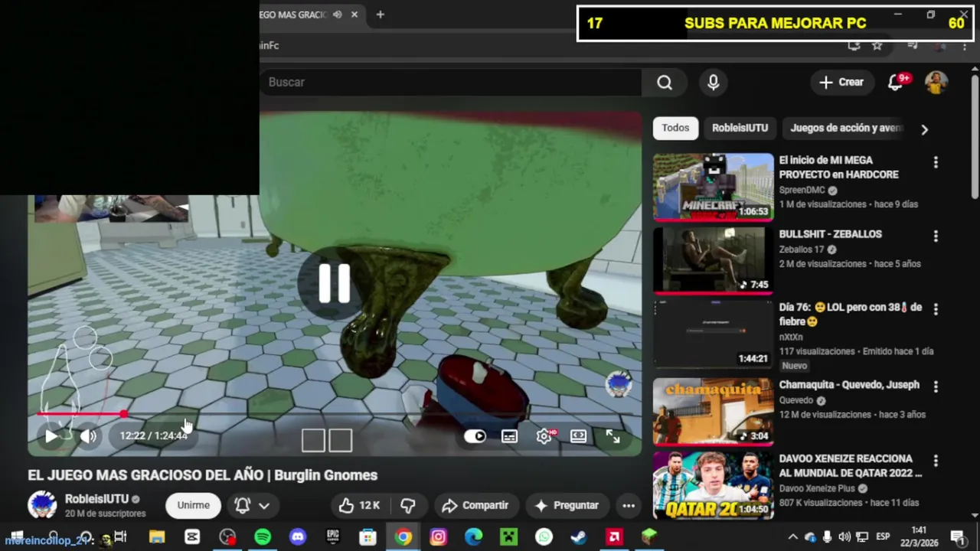The image size is (980, 551).
Task: Enter fullscreen with the player's fullscreen icon
Action: [x=613, y=436]
